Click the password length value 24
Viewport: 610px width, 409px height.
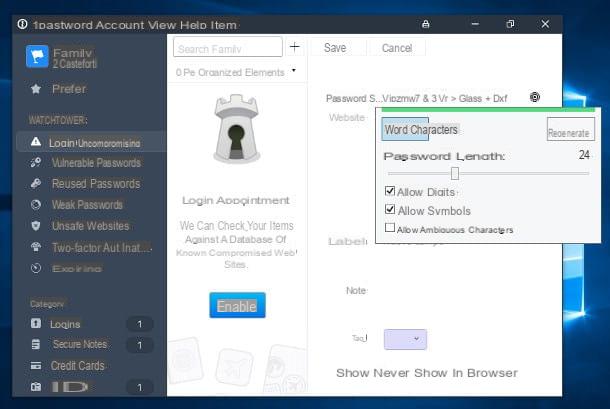[x=584, y=155]
